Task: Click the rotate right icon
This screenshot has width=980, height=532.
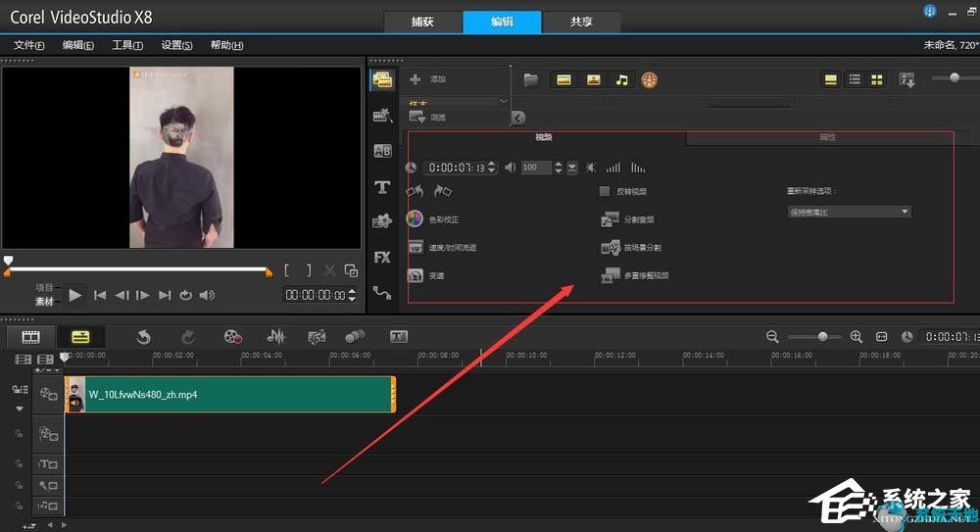Action: click(443, 191)
